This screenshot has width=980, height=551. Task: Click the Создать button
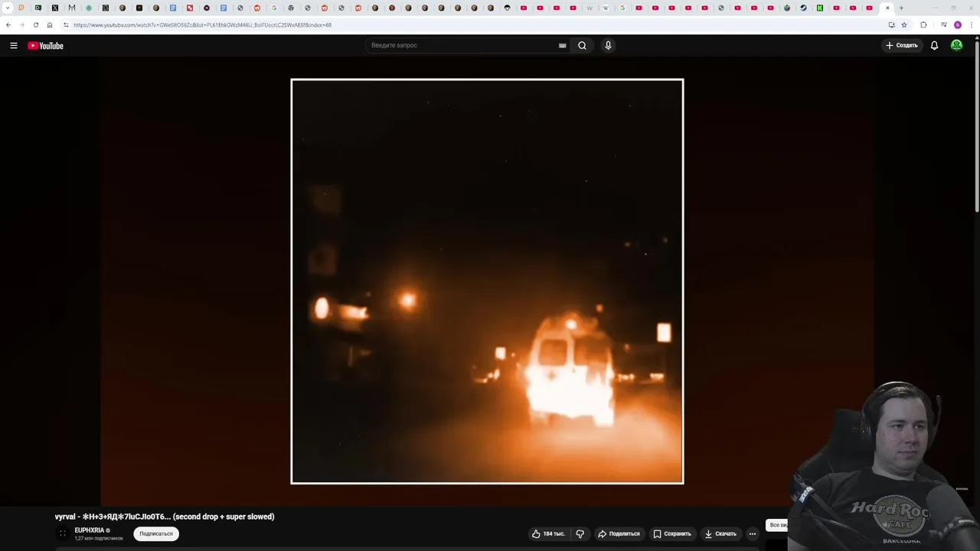click(x=901, y=46)
